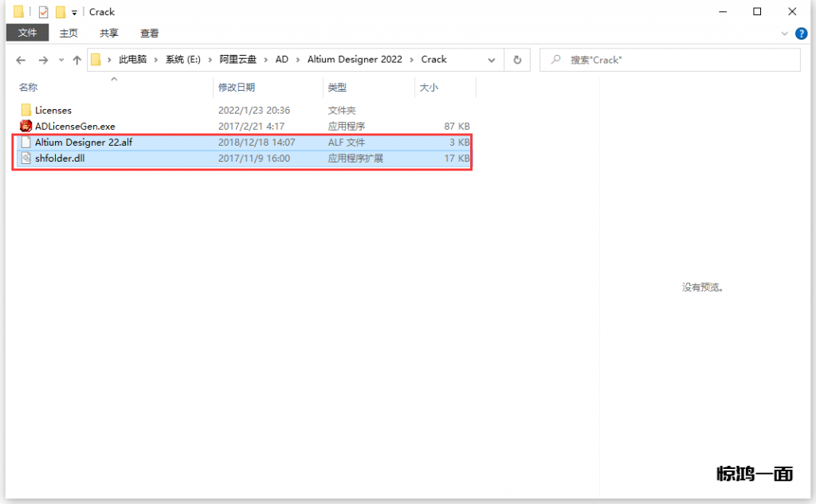Refresh the Crack folder view
This screenshot has height=504, width=816.
(x=517, y=60)
